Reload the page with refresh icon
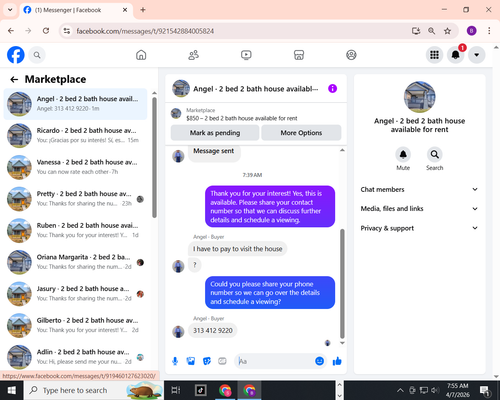Image resolution: width=500 pixels, height=400 pixels. pos(46,31)
